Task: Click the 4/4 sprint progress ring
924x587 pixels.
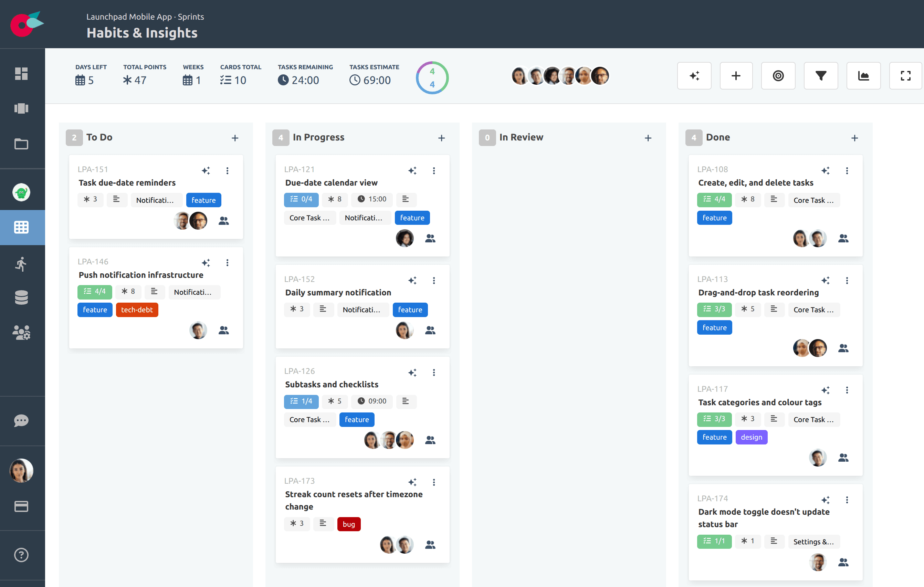Action: coord(432,77)
